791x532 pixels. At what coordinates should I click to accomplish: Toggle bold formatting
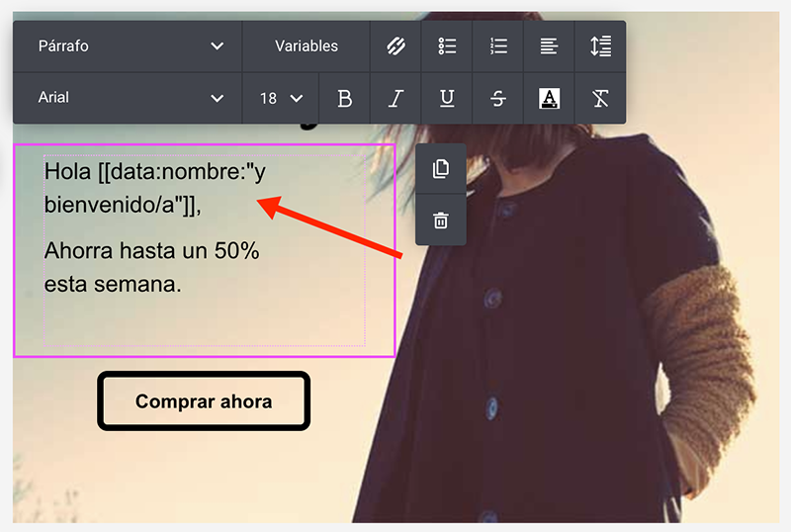click(x=344, y=98)
